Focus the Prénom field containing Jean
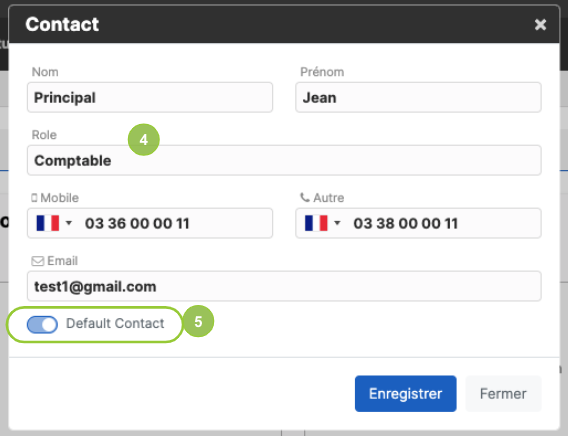The image size is (568, 436). (418, 97)
